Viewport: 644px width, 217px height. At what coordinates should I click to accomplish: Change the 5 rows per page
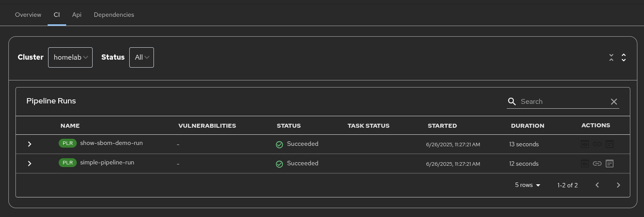pyautogui.click(x=528, y=185)
